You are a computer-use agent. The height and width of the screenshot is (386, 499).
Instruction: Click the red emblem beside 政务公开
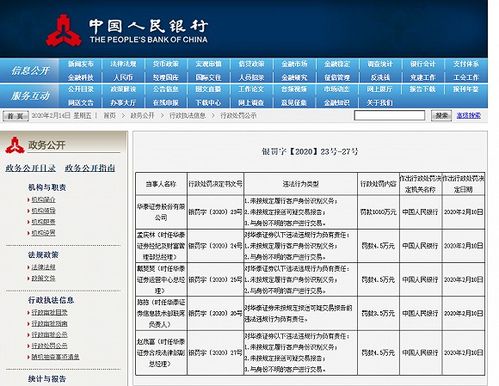(x=15, y=145)
